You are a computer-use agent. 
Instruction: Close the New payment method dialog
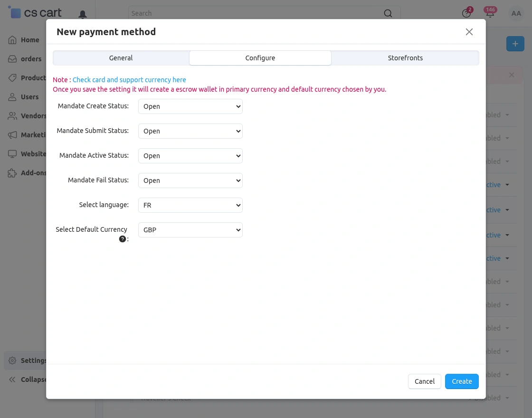pyautogui.click(x=469, y=32)
